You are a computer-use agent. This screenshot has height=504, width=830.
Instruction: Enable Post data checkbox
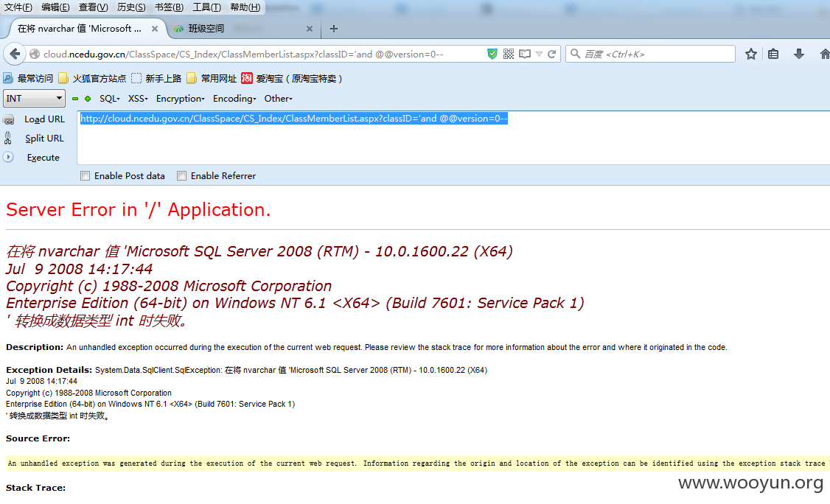point(85,176)
